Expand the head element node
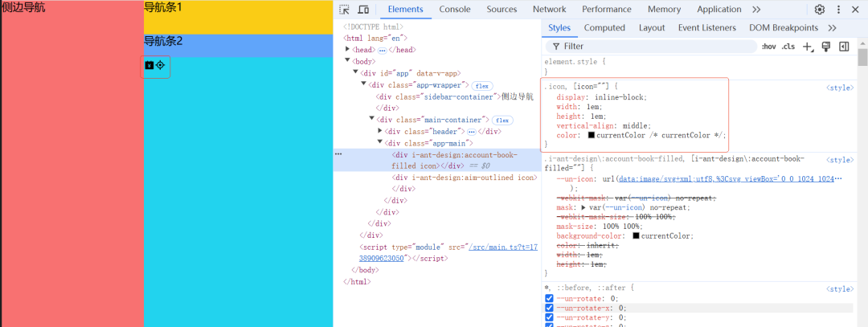This screenshot has width=868, height=327. point(348,50)
